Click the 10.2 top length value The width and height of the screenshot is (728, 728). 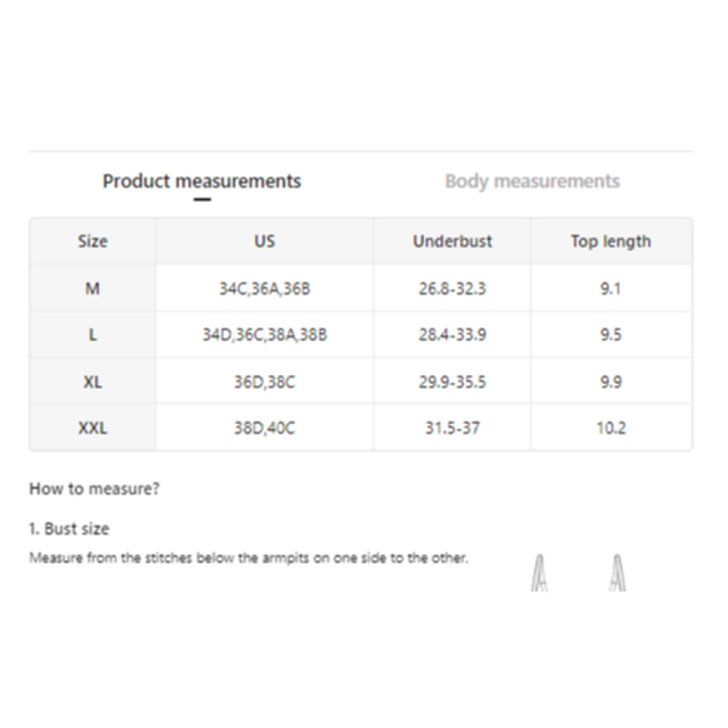point(611,428)
